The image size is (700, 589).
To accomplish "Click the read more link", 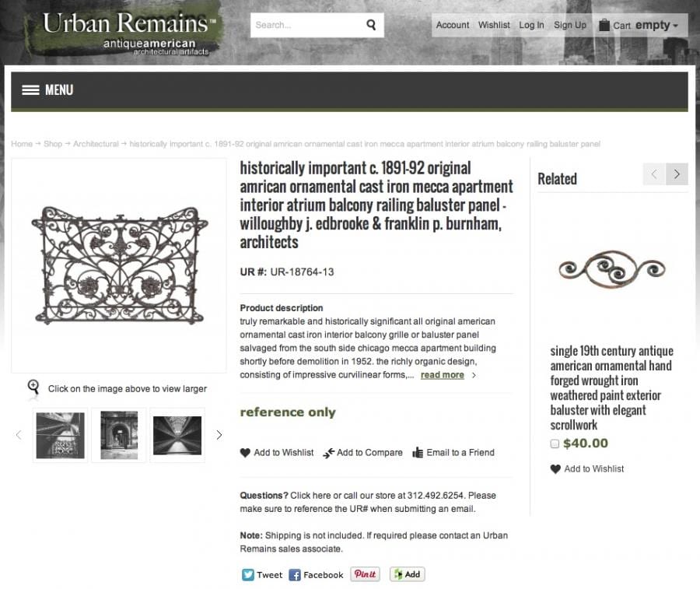I will point(442,375).
